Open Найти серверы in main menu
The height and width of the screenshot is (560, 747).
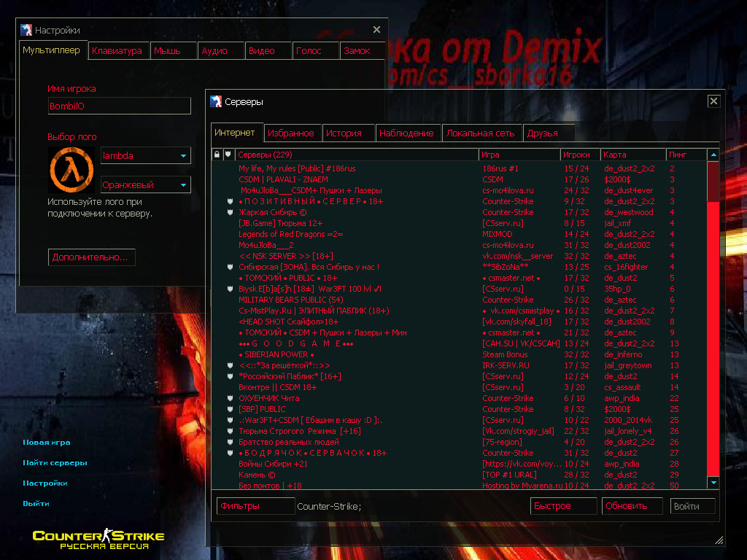point(55,463)
